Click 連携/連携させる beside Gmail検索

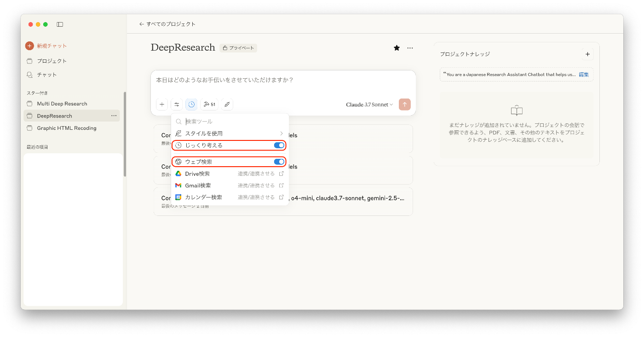[x=256, y=186]
